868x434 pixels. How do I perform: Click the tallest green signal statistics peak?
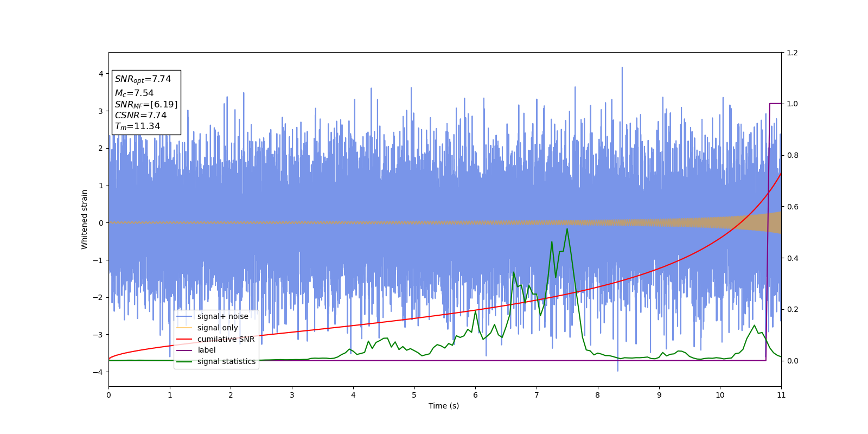pos(567,229)
